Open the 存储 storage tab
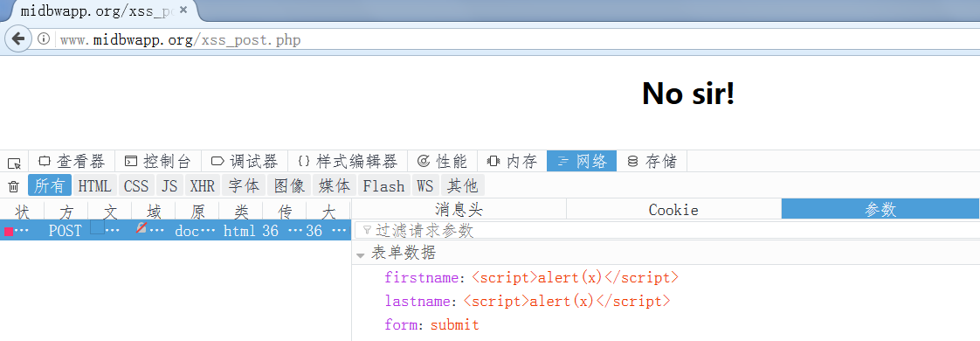The width and height of the screenshot is (980, 341). (652, 162)
